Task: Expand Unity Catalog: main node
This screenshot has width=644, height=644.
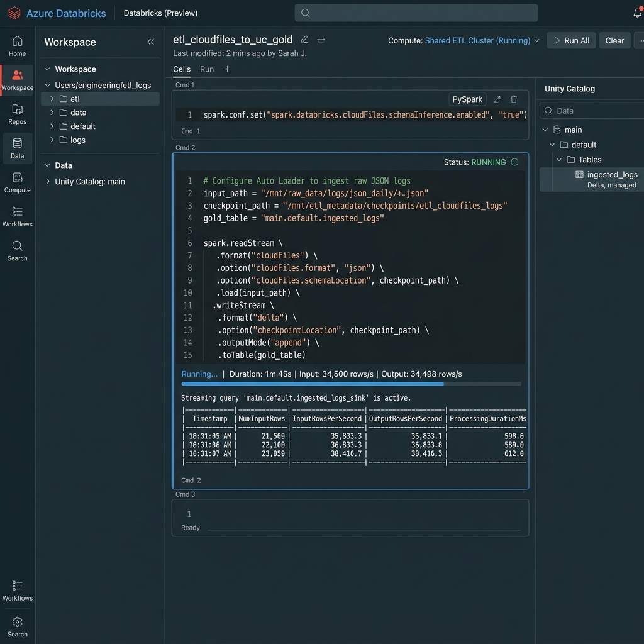Action: [48, 182]
